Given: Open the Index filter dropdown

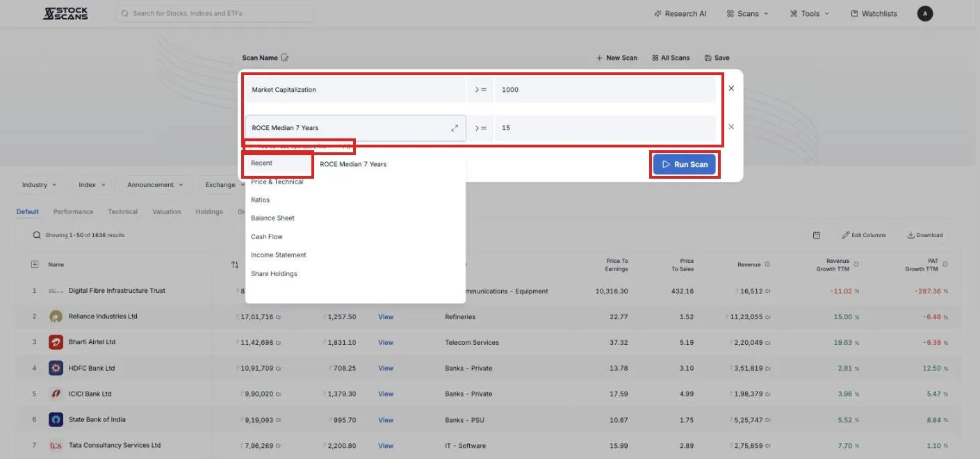Looking at the screenshot, I should pyautogui.click(x=92, y=185).
